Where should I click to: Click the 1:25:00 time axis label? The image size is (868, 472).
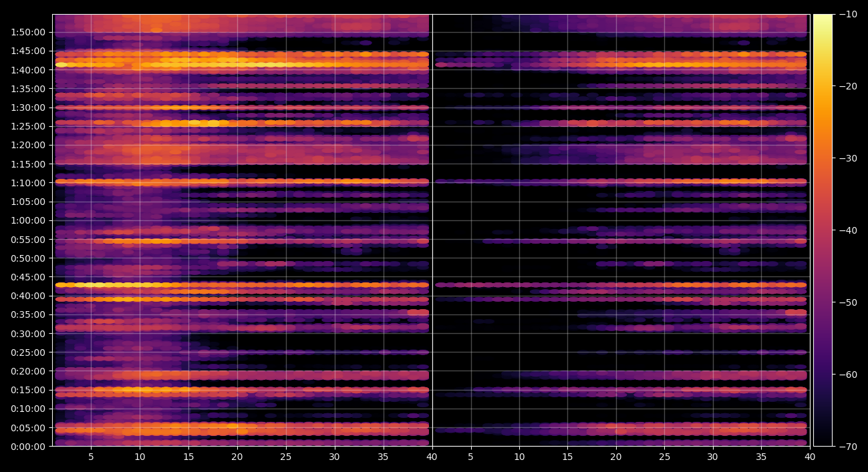pos(27,126)
